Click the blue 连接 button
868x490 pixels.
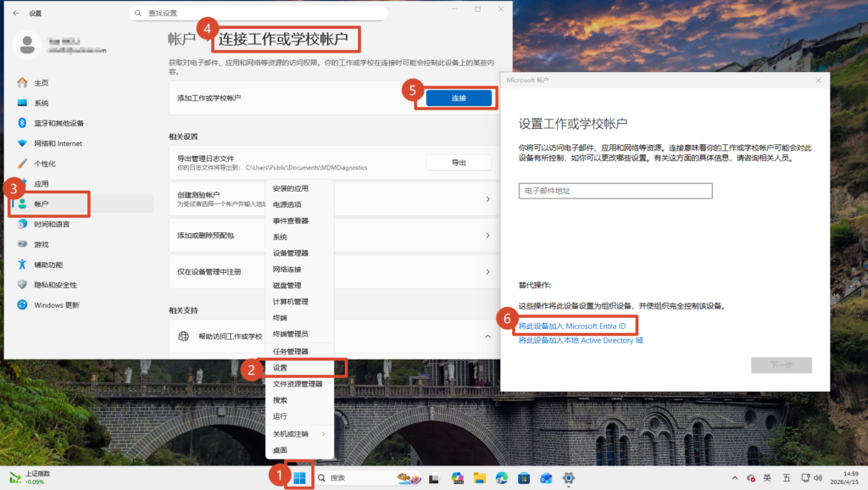click(x=459, y=98)
